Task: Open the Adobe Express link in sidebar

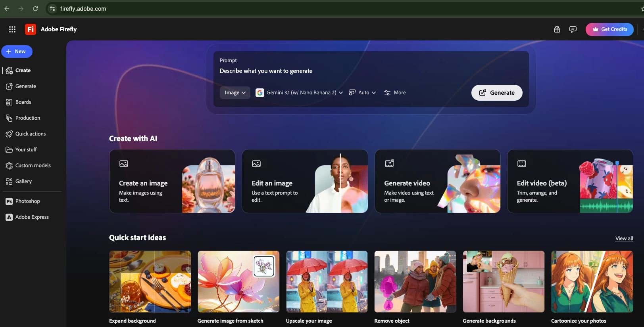Action: tap(32, 217)
